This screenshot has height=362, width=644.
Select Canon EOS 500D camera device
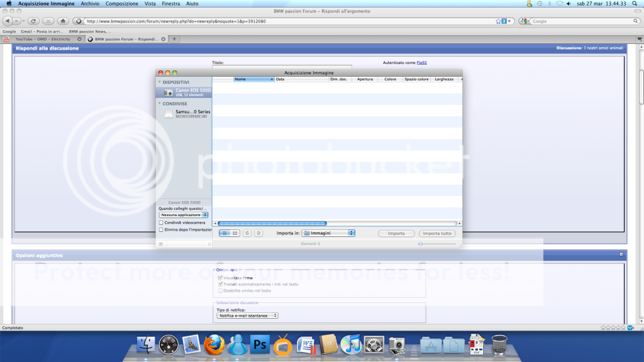tap(184, 92)
